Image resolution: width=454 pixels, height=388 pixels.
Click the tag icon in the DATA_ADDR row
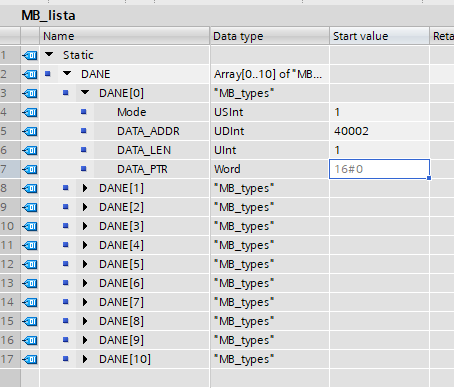(x=30, y=131)
